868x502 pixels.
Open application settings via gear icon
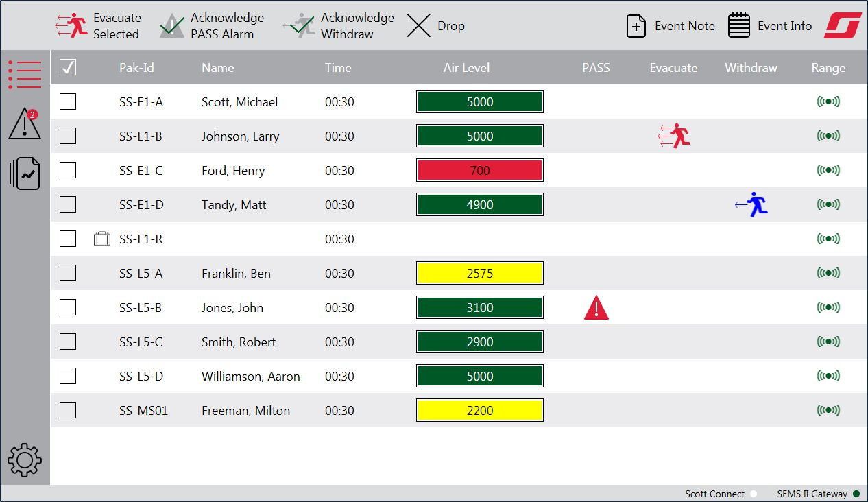25,459
